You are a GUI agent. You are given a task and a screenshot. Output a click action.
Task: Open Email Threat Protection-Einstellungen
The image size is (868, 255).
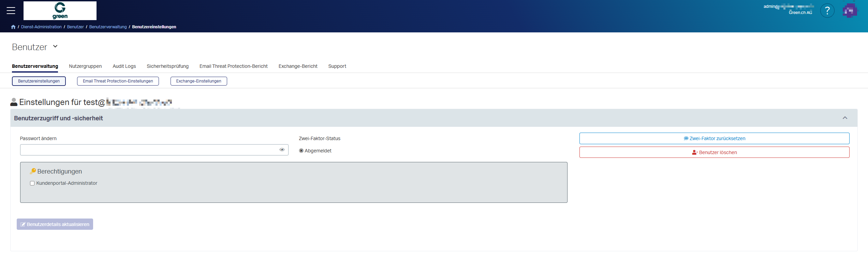pos(118,81)
